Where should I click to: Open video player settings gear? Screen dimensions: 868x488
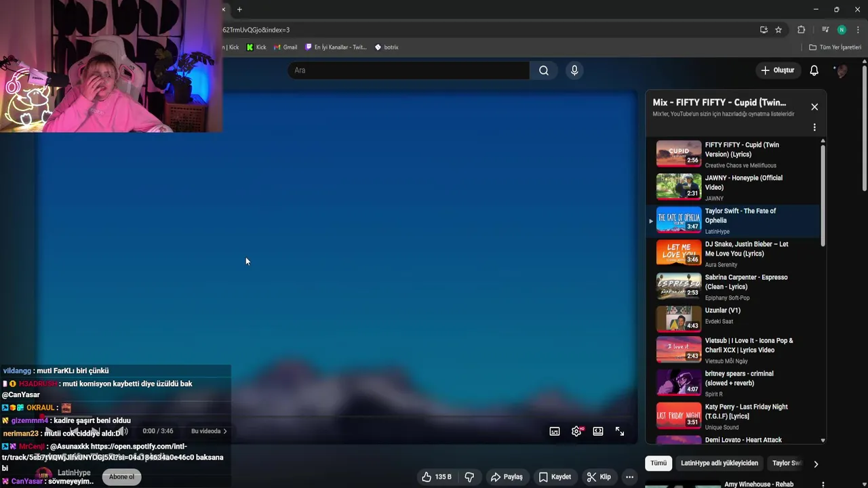point(576,432)
